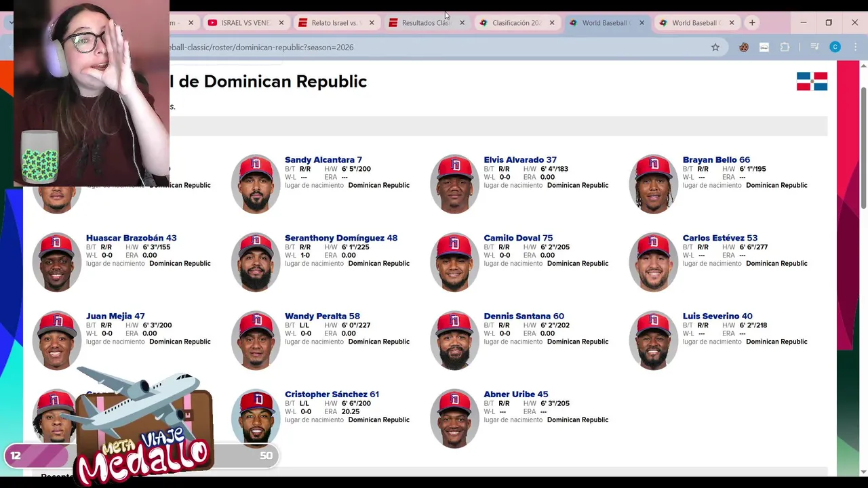The image size is (868, 488).
Task: Bookmark this page with the star icon
Action: pos(715,47)
